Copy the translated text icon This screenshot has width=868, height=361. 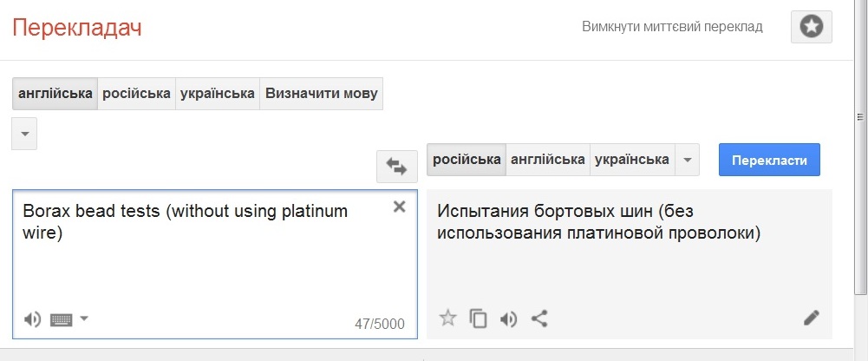(478, 318)
